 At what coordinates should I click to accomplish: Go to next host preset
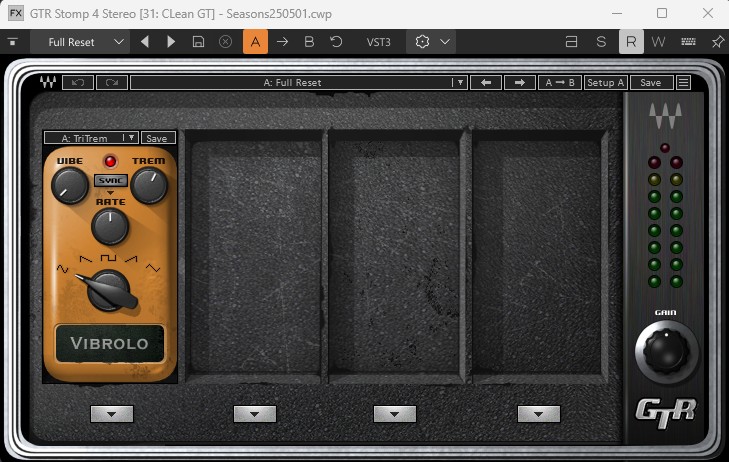pos(171,42)
